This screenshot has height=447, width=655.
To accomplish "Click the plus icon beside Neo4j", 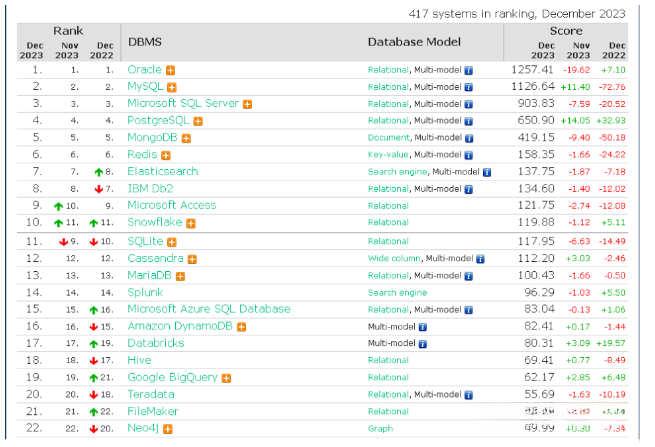I will click(x=168, y=429).
